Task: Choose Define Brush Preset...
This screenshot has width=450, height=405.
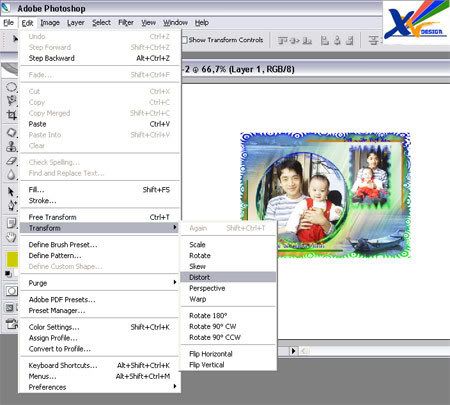Action: pos(100,245)
